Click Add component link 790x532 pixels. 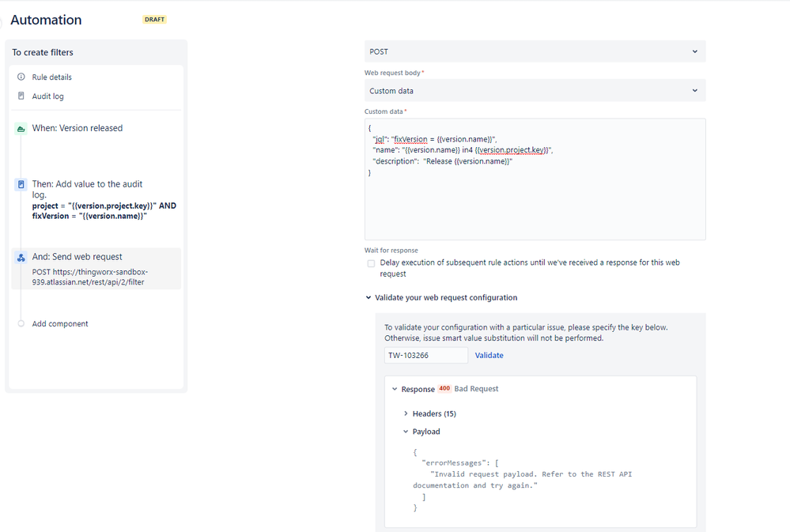(60, 323)
